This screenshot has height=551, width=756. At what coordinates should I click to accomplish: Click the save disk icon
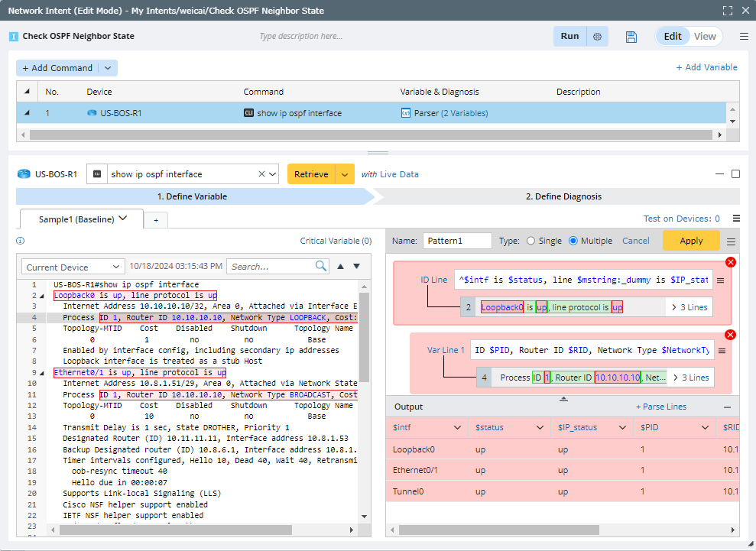click(631, 37)
